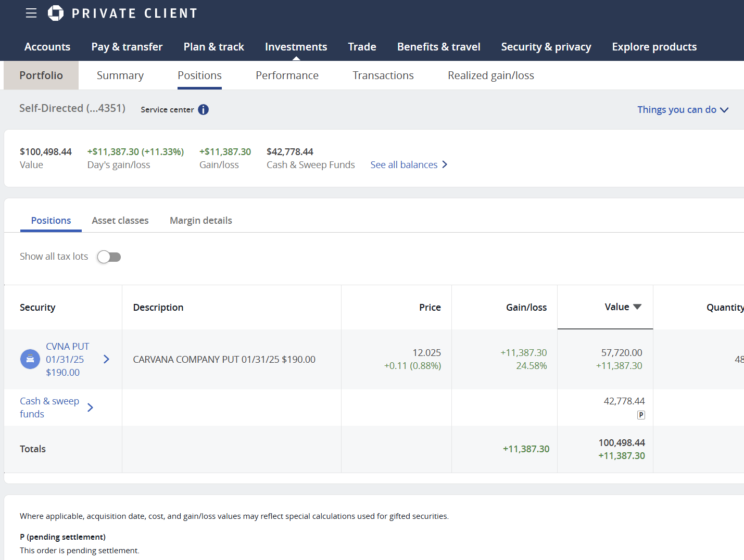Go to the Transactions tab
The width and height of the screenshot is (744, 560).
click(383, 75)
